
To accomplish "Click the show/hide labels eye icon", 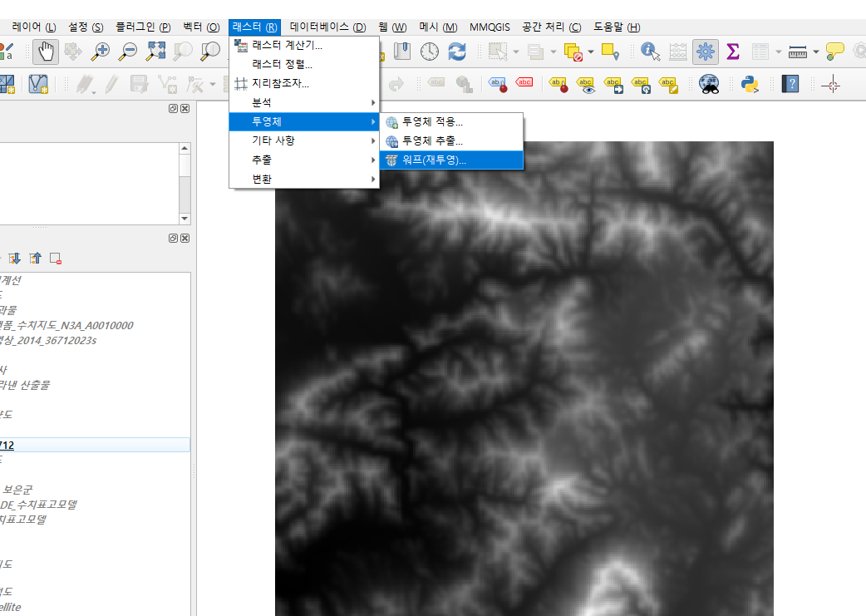I will [x=586, y=85].
